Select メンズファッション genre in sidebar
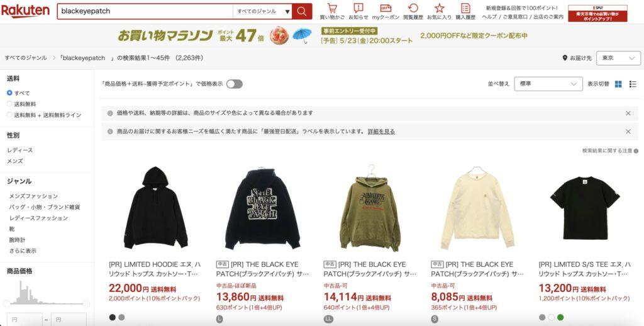Screen dimensions: 644x326 pos(34,196)
